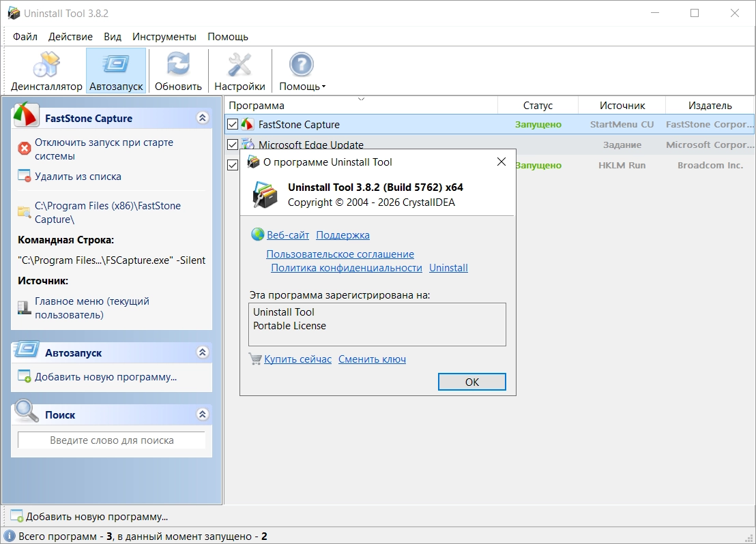Viewport: 756px width, 544px height.
Task: Open the Файл menu
Action: 25,37
